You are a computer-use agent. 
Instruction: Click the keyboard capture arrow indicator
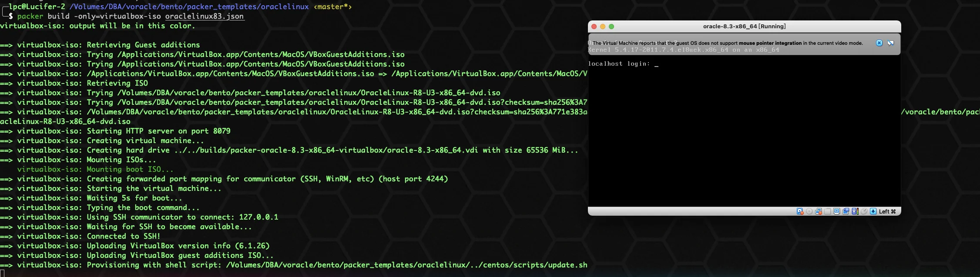pos(873,211)
